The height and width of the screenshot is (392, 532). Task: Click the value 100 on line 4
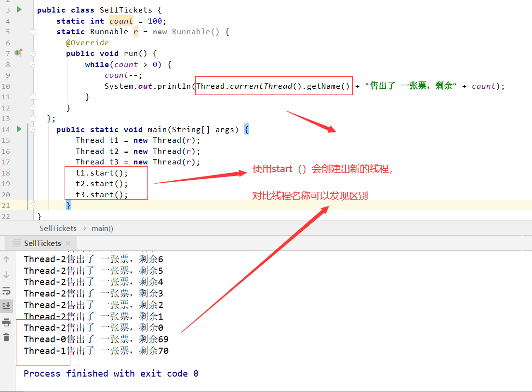[155, 21]
